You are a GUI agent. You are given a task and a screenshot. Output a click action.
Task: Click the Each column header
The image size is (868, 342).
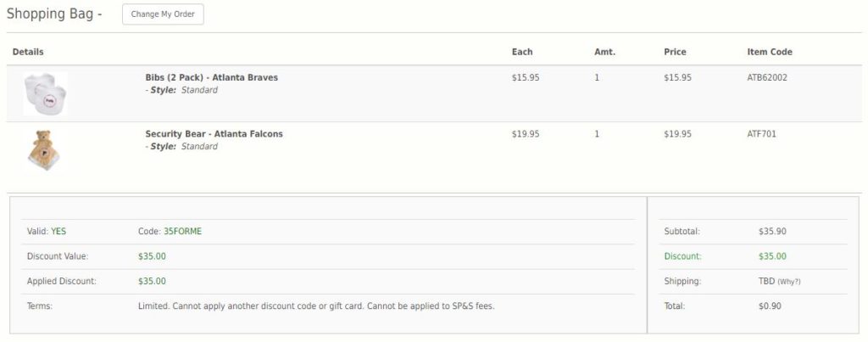522,52
